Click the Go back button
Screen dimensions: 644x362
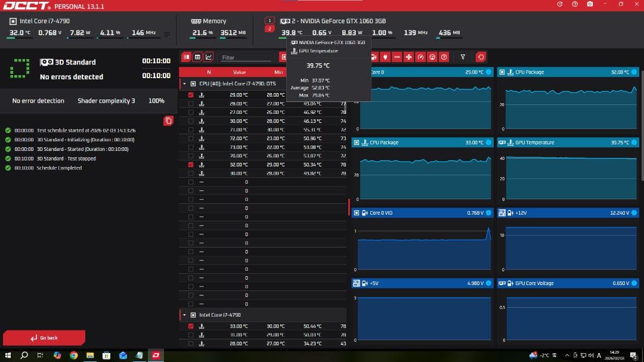coord(44,338)
